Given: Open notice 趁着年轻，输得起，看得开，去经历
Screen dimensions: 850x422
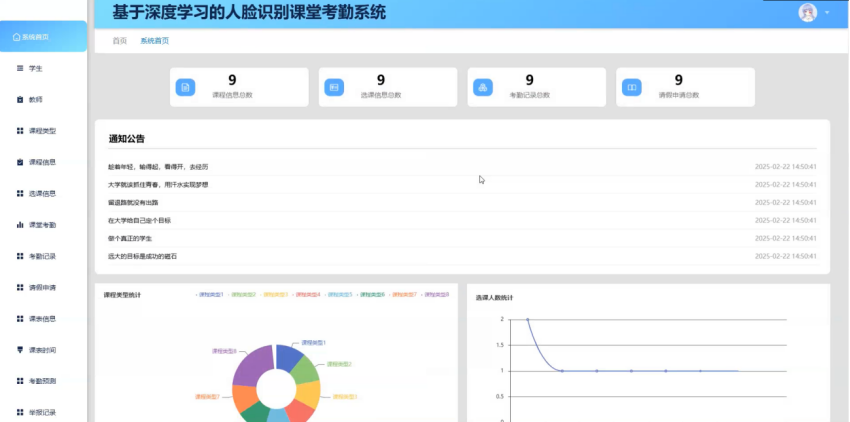Looking at the screenshot, I should (x=158, y=167).
